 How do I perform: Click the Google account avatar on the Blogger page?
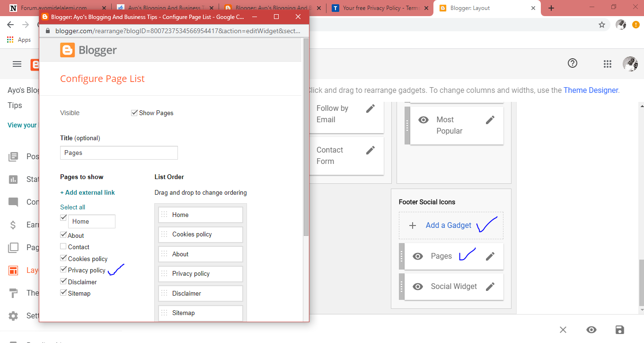point(630,64)
